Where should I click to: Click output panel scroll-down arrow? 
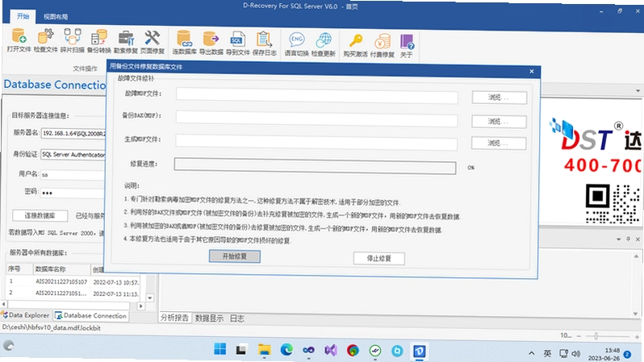pyautogui.click(x=635, y=314)
